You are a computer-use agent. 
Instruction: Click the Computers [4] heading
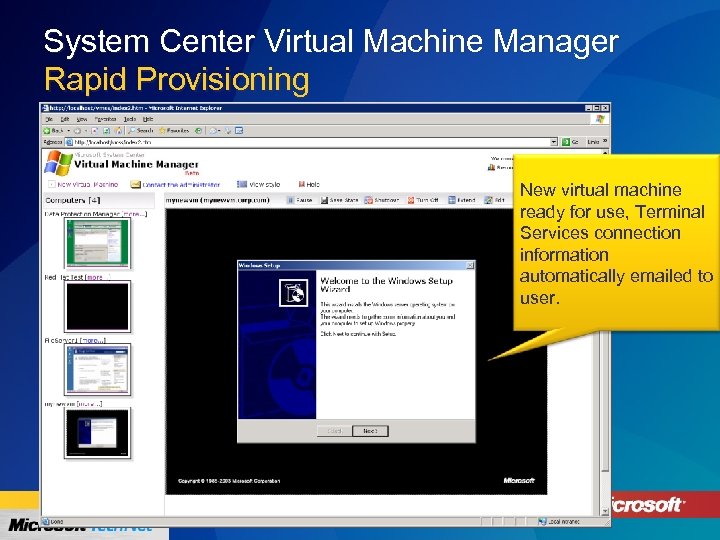(73, 200)
